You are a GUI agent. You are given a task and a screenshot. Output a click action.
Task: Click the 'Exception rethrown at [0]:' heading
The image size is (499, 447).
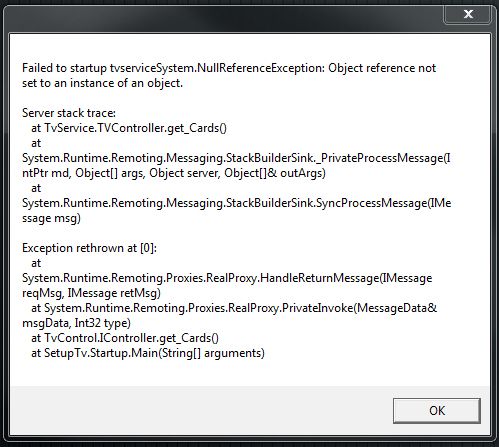[89, 248]
